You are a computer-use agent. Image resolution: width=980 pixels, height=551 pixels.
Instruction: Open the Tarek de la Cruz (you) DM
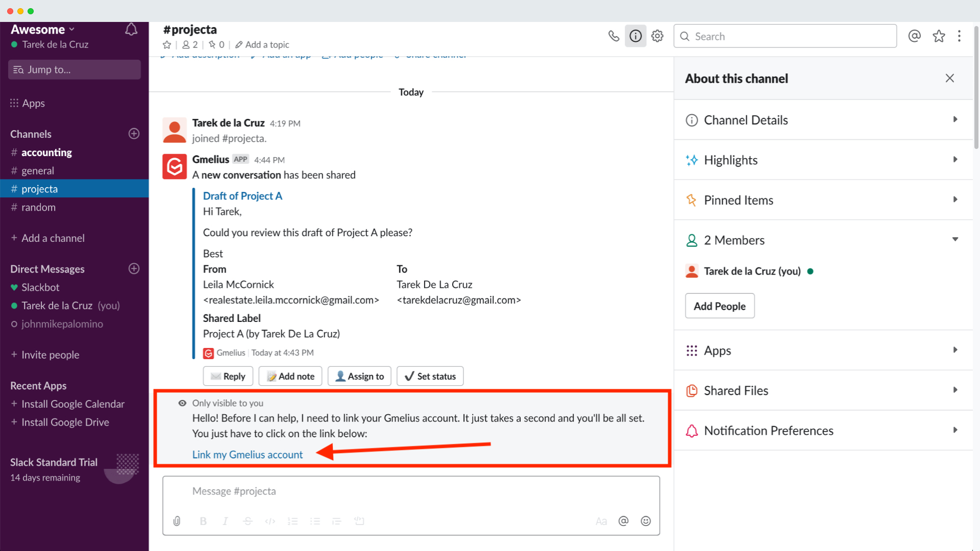[x=74, y=306]
